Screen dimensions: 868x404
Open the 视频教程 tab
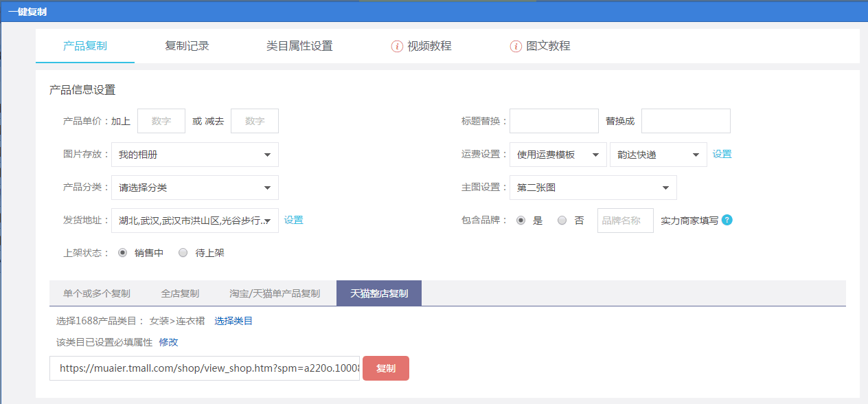coord(429,46)
